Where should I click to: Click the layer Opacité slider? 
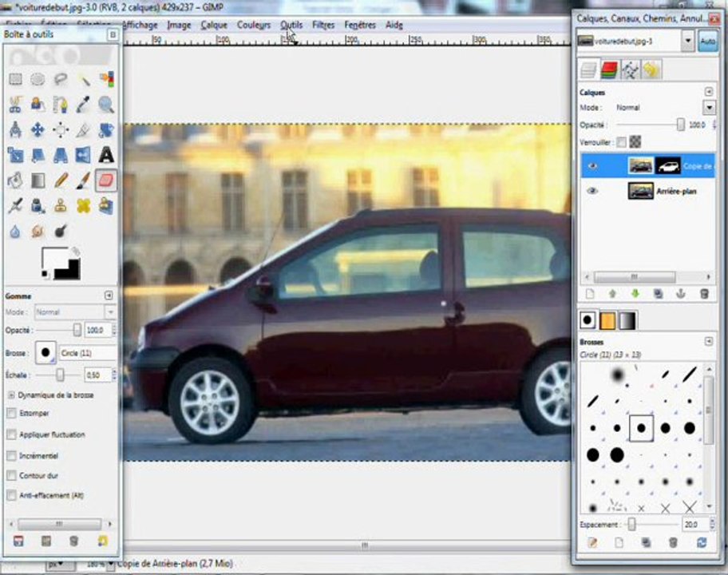(650, 125)
